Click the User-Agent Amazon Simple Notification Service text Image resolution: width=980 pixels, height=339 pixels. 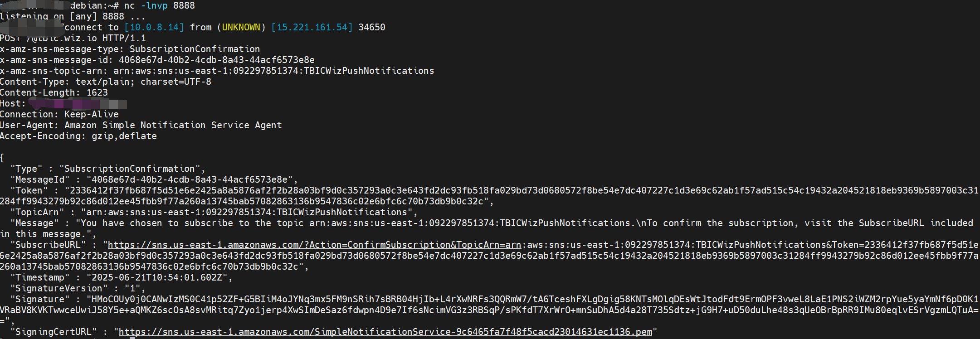[173, 126]
